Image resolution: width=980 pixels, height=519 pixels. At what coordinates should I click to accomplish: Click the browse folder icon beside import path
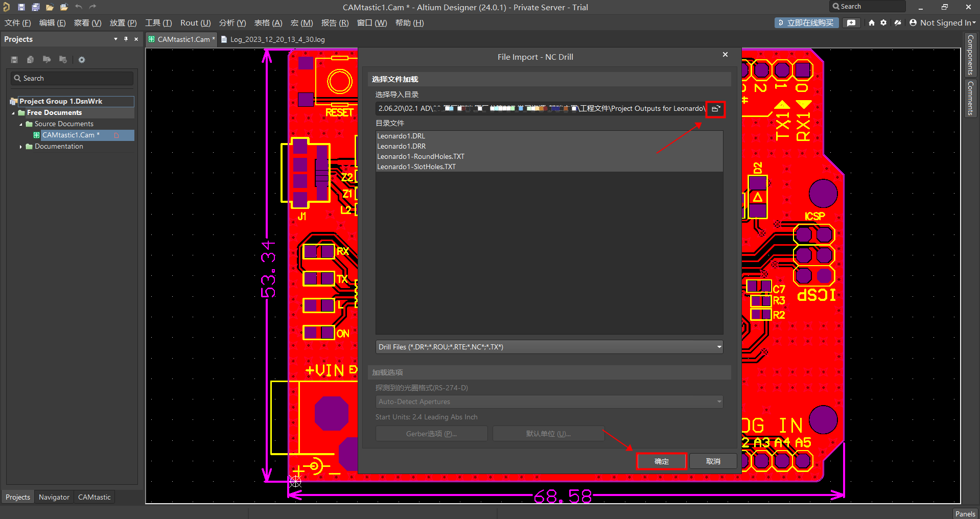(x=715, y=109)
